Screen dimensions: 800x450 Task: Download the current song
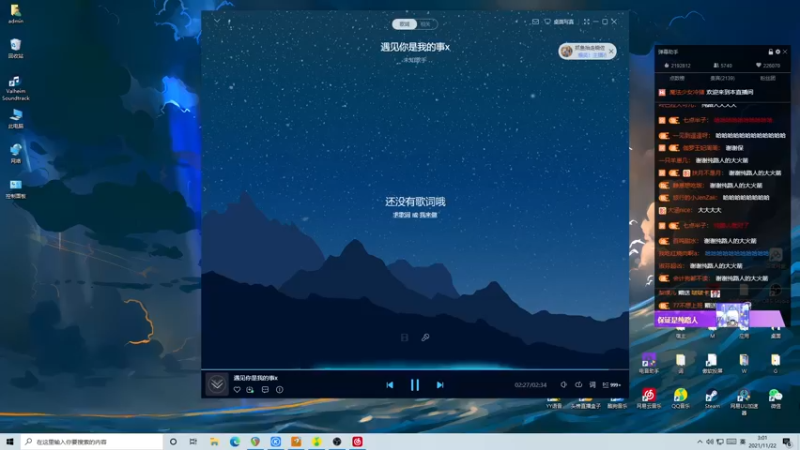[250, 390]
